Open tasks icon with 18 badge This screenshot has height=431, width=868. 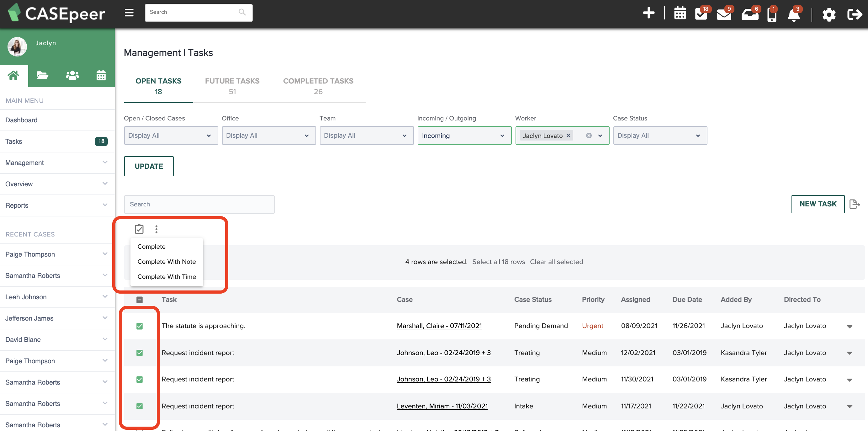(x=701, y=14)
